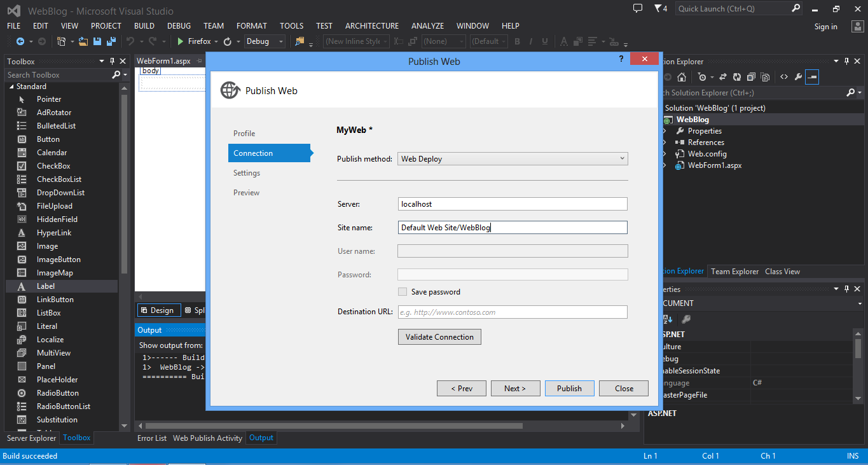868x465 pixels.
Task: Open the Publish method dropdown
Action: tap(513, 159)
